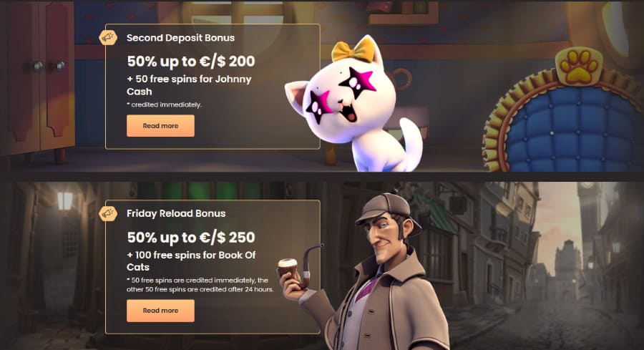Click the yellow bow on the cat's head
Image resolution: width=644 pixels, height=350 pixels.
pyautogui.click(x=352, y=50)
